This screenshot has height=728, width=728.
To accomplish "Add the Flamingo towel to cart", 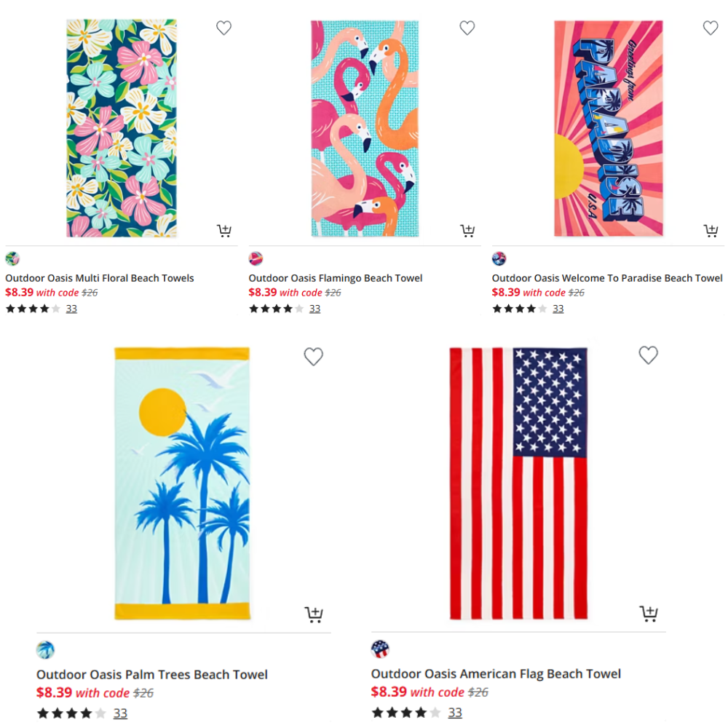I will tap(467, 230).
